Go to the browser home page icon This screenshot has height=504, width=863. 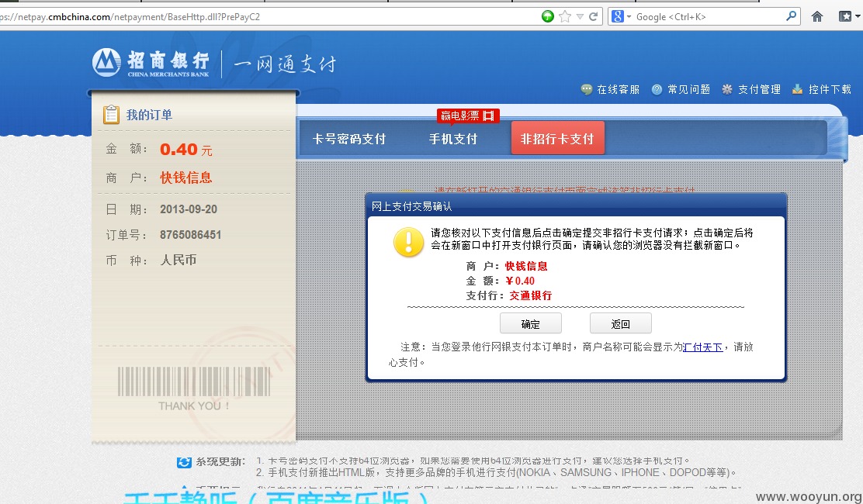pos(817,16)
